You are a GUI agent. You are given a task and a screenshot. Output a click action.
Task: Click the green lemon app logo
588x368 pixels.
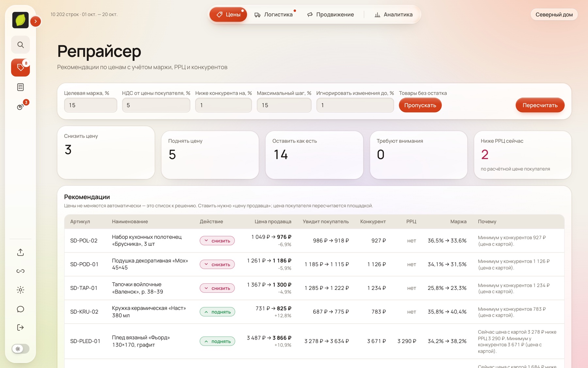tap(20, 20)
